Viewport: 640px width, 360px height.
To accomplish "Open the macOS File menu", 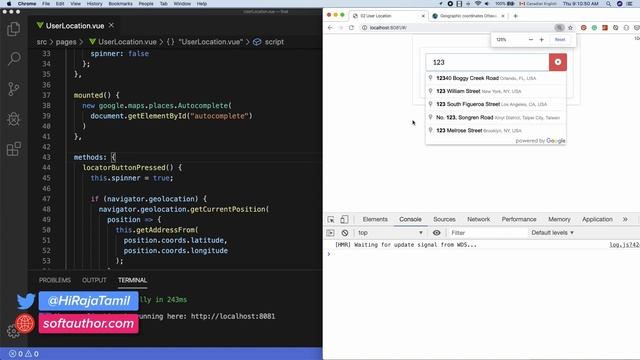I will [x=46, y=4].
